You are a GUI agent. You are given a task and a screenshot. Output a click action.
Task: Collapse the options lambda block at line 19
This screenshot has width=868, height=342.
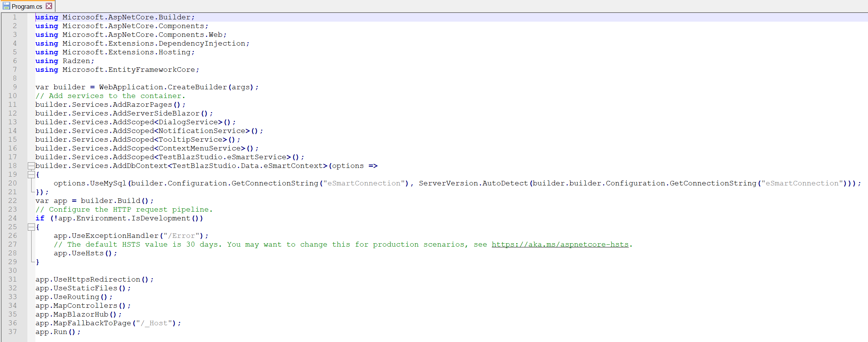coord(31,174)
